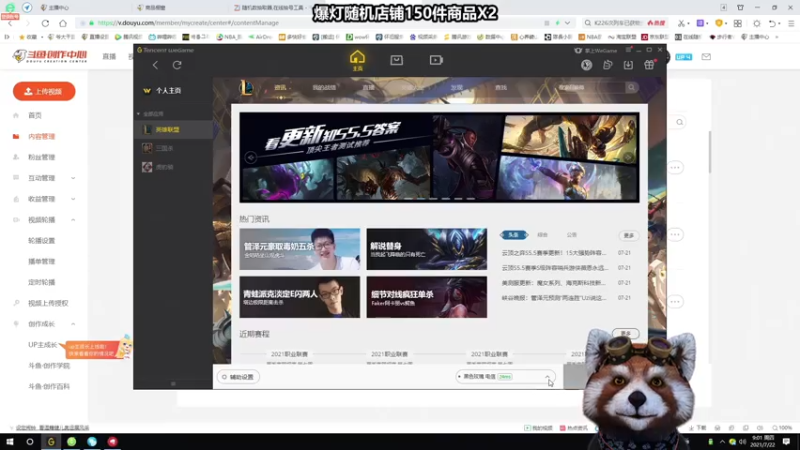Open the 曾泽元豪取毒奶五杀 news card
Screen dimensions: 800x450
pyautogui.click(x=299, y=249)
